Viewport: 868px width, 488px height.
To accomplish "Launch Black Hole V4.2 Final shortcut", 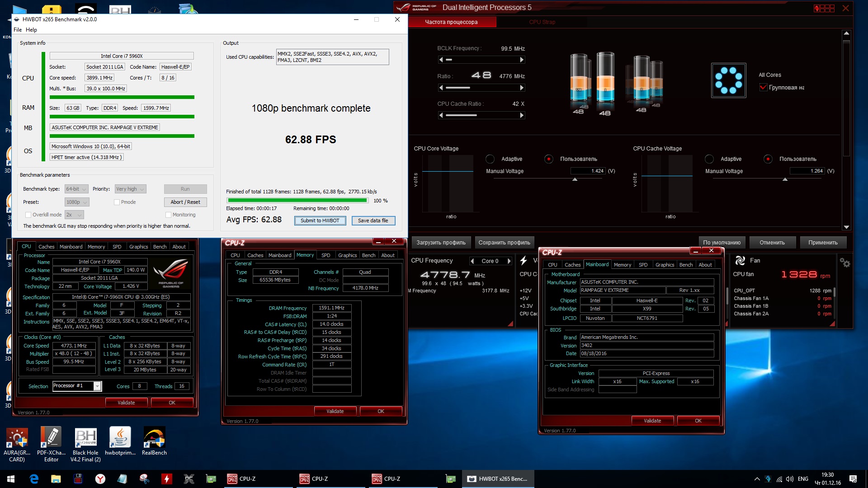I will click(85, 444).
